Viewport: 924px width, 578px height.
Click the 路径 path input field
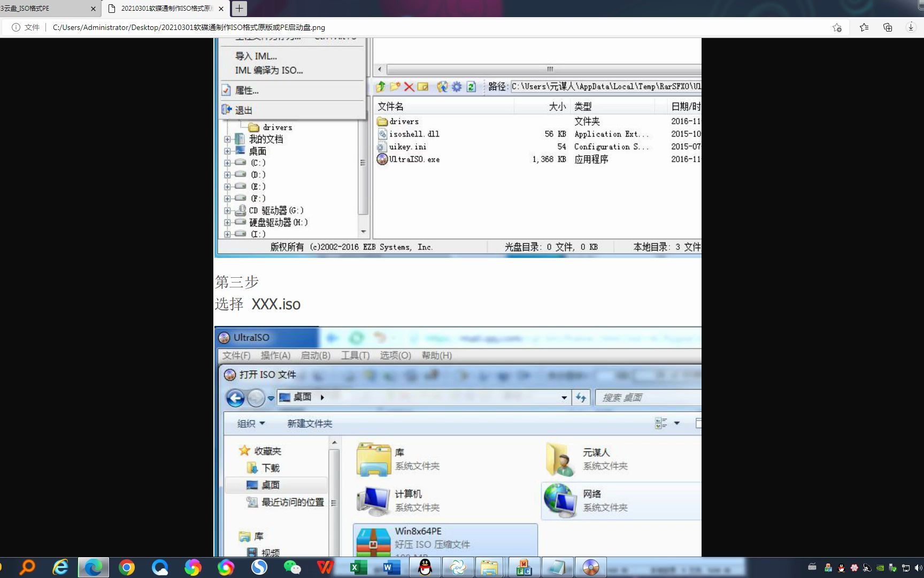[606, 86]
